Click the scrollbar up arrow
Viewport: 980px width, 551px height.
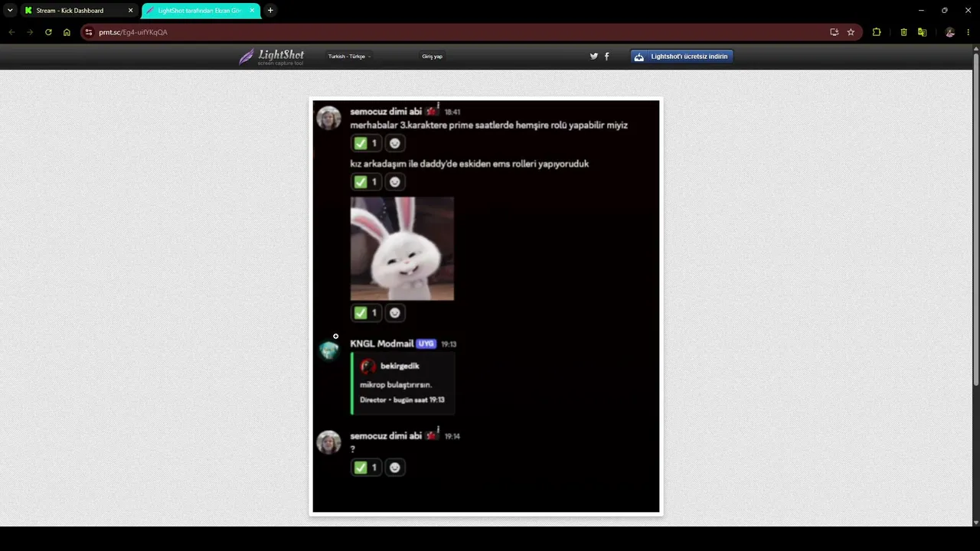pos(975,48)
